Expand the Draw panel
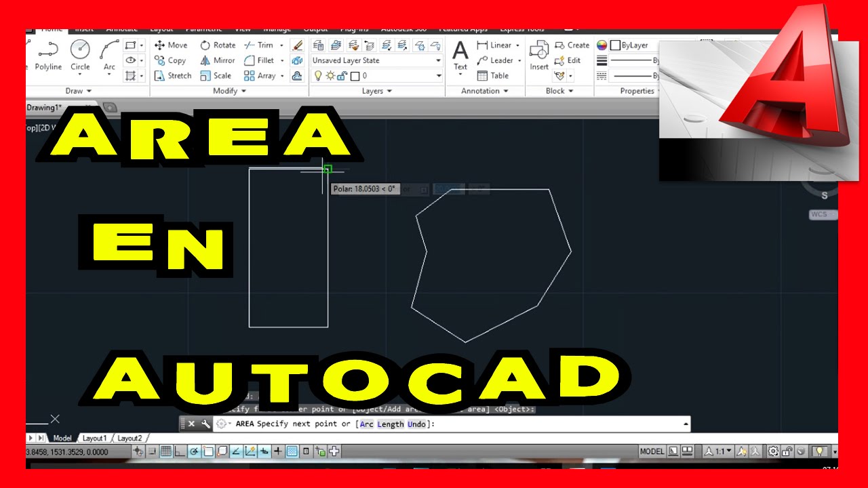The height and width of the screenshot is (488, 868). coord(79,91)
